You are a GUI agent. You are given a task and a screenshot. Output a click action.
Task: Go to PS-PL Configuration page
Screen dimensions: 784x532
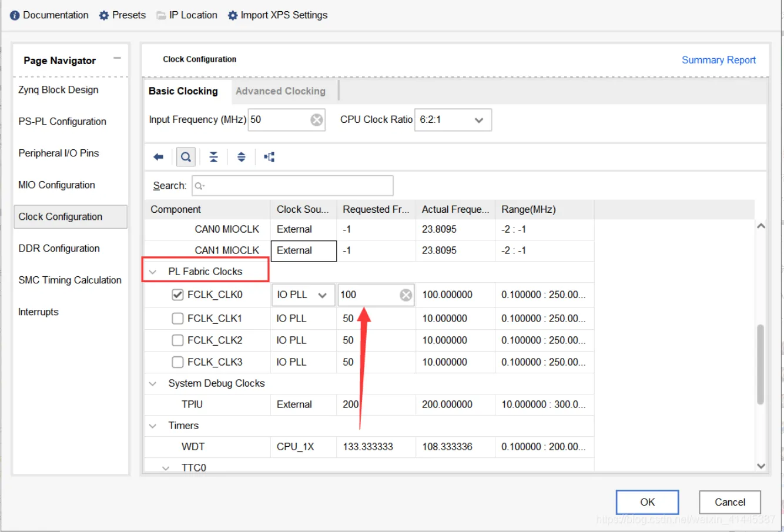pyautogui.click(x=62, y=122)
